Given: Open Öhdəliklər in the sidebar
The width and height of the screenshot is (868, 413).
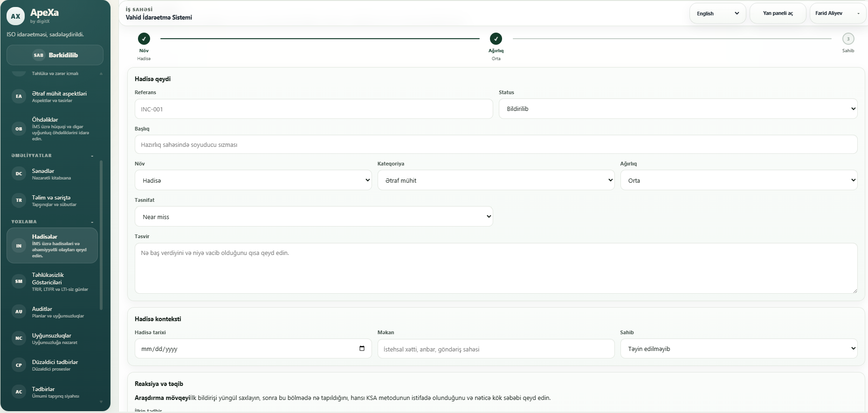Looking at the screenshot, I should [52, 129].
